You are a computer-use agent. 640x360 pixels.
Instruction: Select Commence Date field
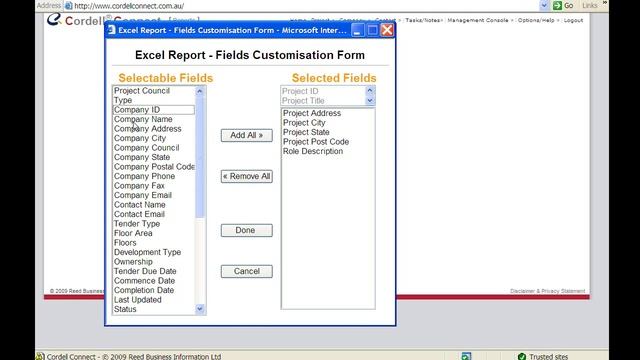point(154,280)
